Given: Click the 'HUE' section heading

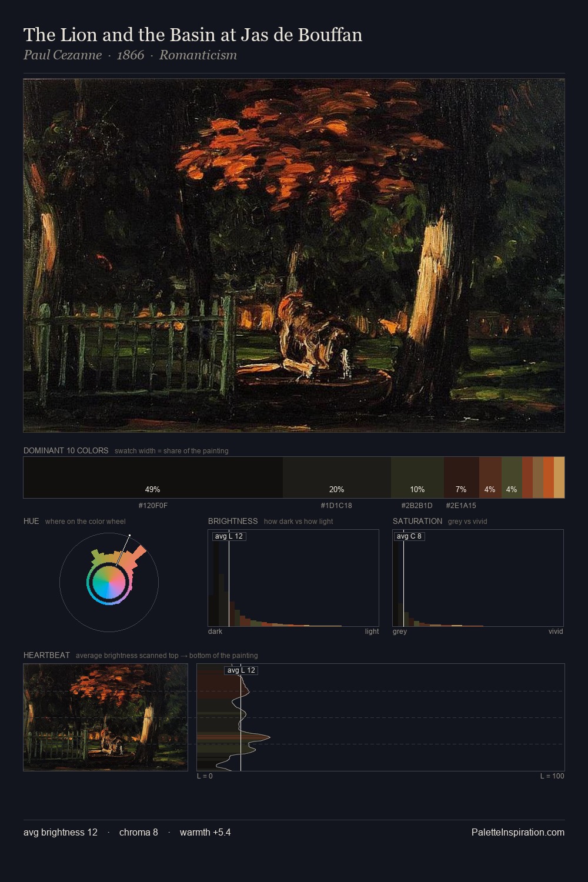Looking at the screenshot, I should pos(31,521).
